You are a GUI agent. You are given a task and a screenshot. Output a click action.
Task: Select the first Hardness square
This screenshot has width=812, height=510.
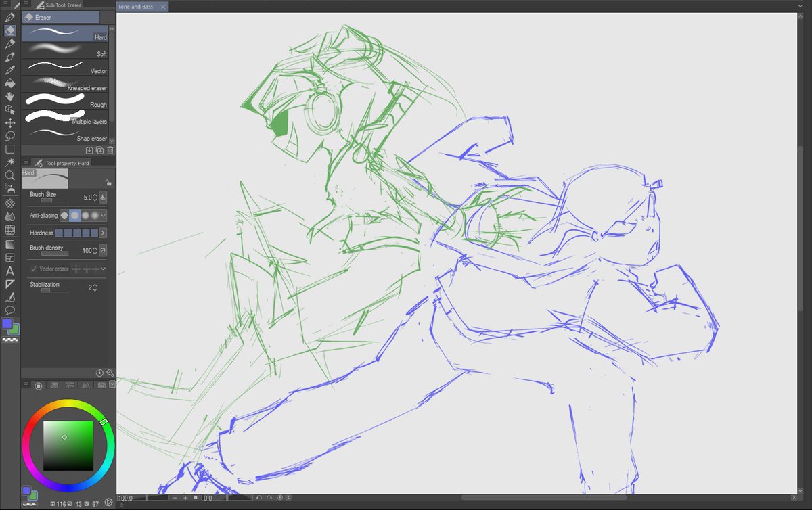(x=59, y=233)
